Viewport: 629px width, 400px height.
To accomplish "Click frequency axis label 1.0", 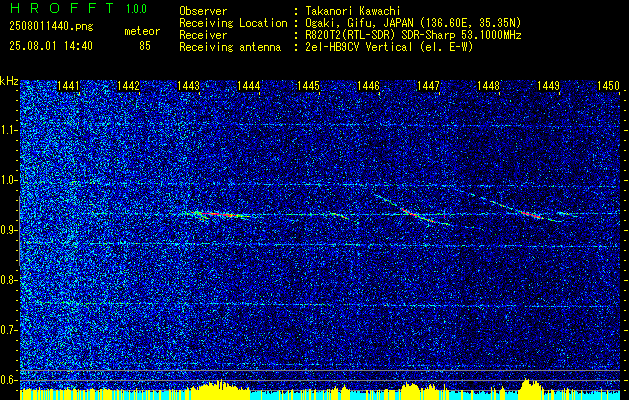I will tap(8, 180).
